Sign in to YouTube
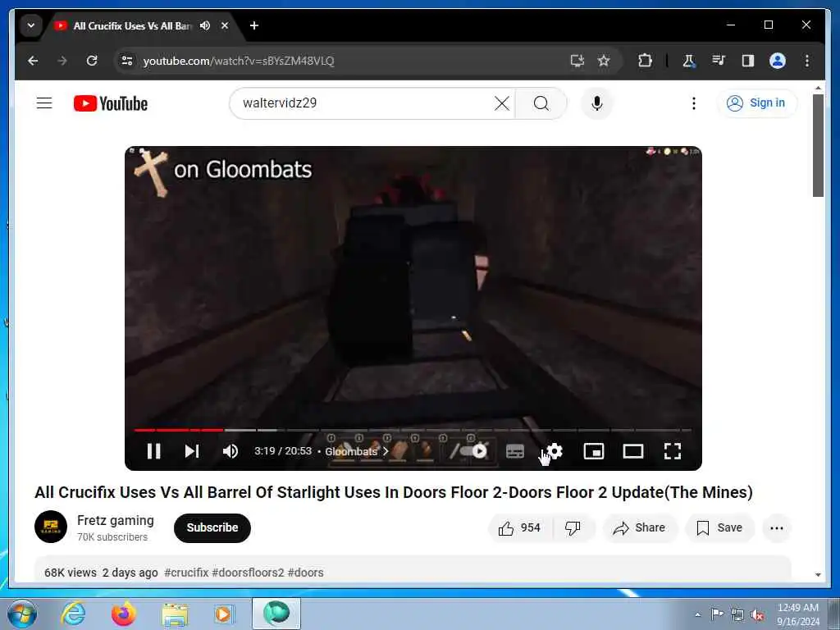 (756, 103)
